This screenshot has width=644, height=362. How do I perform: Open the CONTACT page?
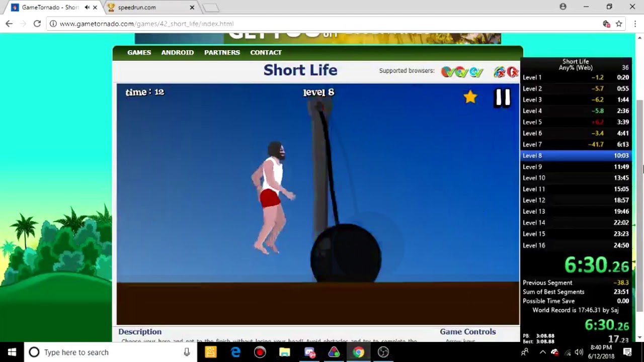tap(266, 52)
